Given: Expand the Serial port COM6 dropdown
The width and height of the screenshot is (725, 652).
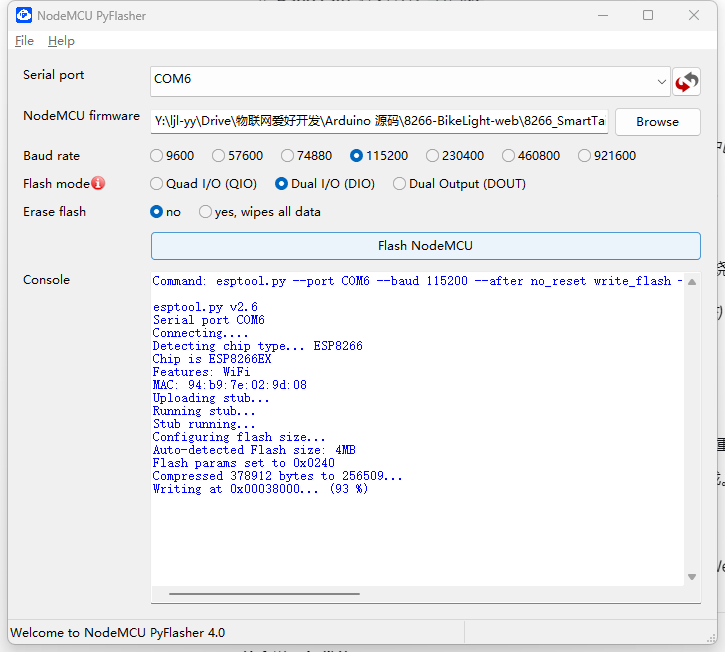Looking at the screenshot, I should [662, 81].
